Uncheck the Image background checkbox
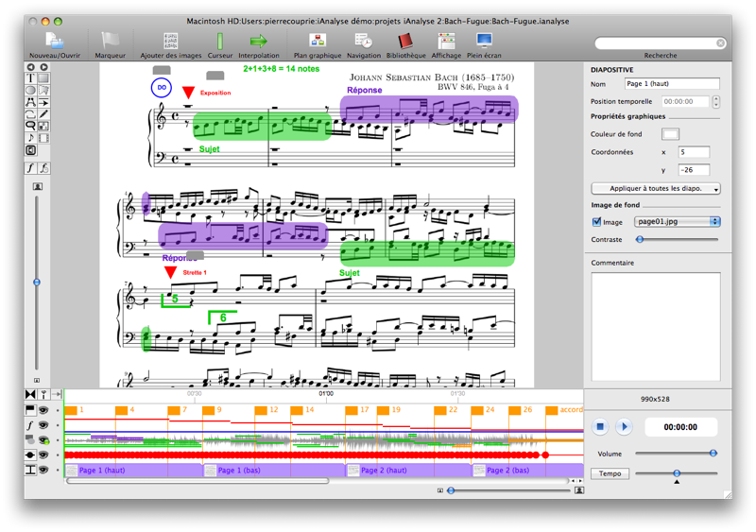Screen dimensions: 756x532 click(596, 222)
